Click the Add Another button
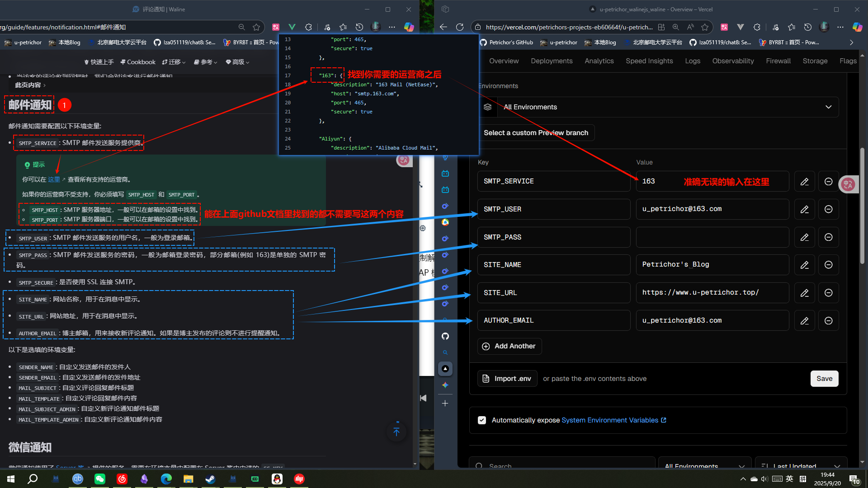Screen dimensions: 868x488 [x=509, y=346]
